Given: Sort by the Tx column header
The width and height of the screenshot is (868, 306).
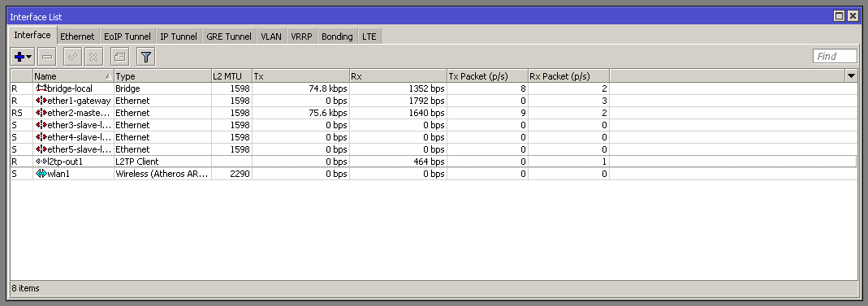Looking at the screenshot, I should [x=300, y=76].
